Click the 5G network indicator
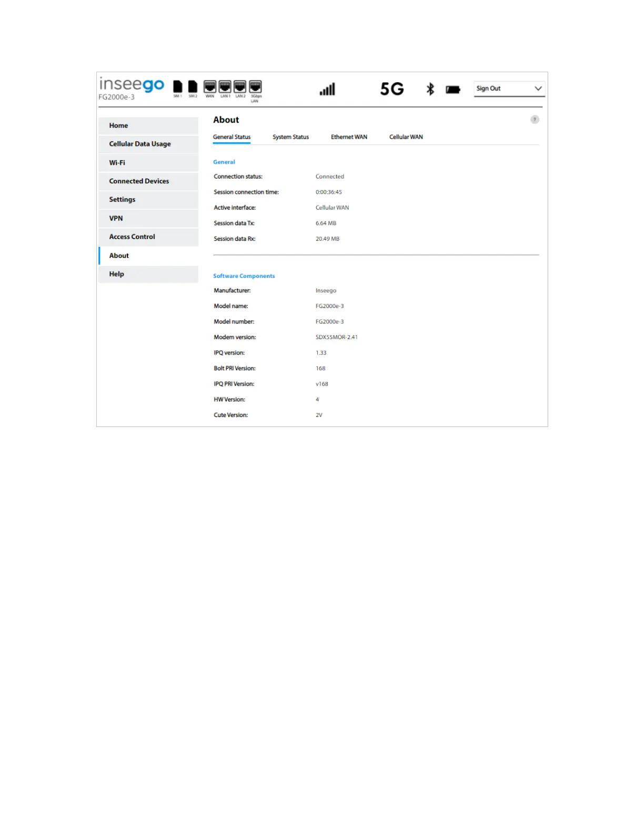Screen dimensions: 644x834 (392, 89)
